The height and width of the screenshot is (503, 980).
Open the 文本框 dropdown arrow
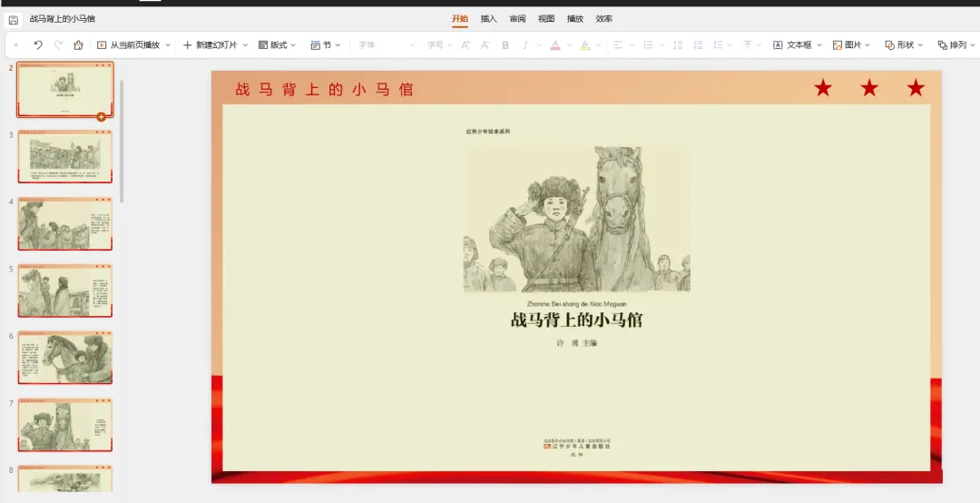(x=819, y=45)
